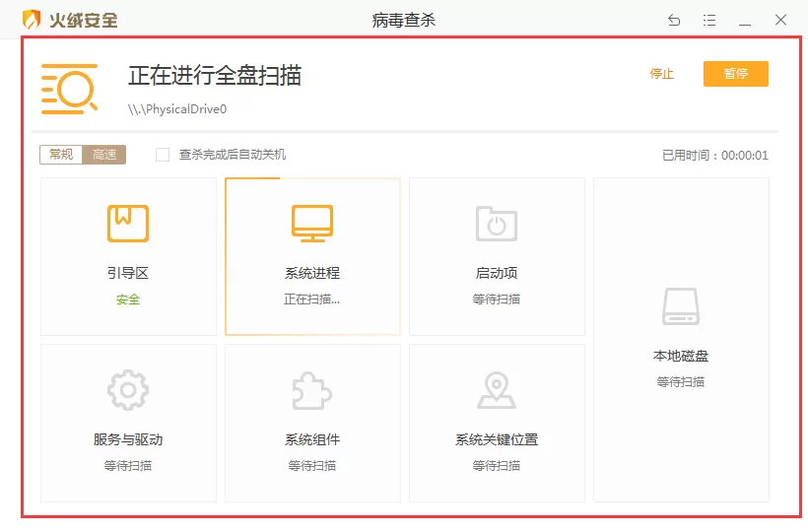Image resolution: width=808 pixels, height=532 pixels.
Task: Open the menu list icon in title bar
Action: pyautogui.click(x=709, y=20)
